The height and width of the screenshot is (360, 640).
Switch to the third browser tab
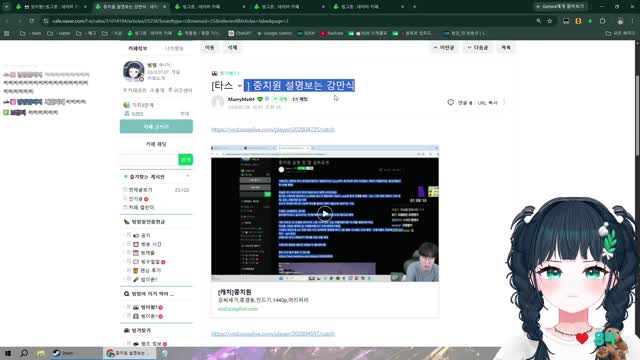pos(208,7)
